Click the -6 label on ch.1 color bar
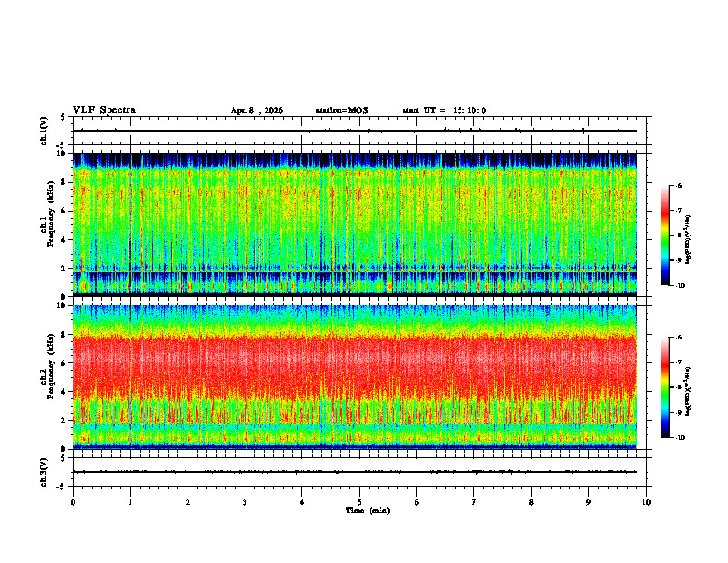Image resolution: width=728 pixels, height=563 pixels. 678,185
